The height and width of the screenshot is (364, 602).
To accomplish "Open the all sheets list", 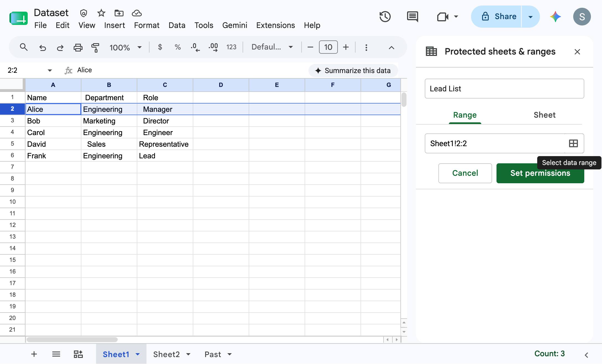I will [56, 354].
